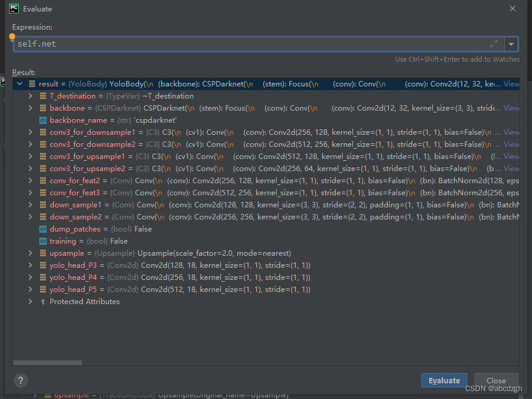Click the Close button
Image resolution: width=532 pixels, height=399 pixels.
click(496, 380)
